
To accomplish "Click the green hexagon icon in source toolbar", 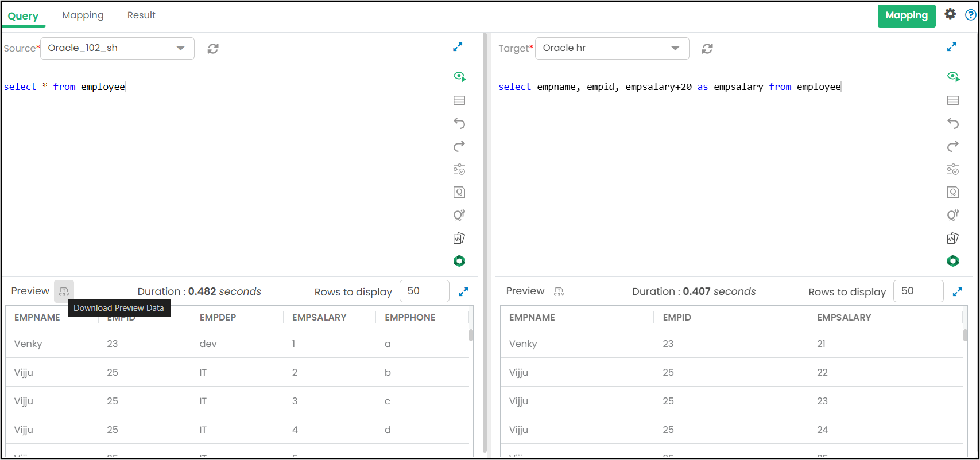I will 459,261.
